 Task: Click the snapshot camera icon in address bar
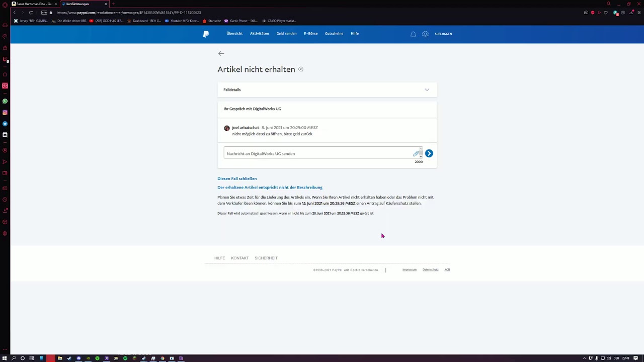pos(586,13)
